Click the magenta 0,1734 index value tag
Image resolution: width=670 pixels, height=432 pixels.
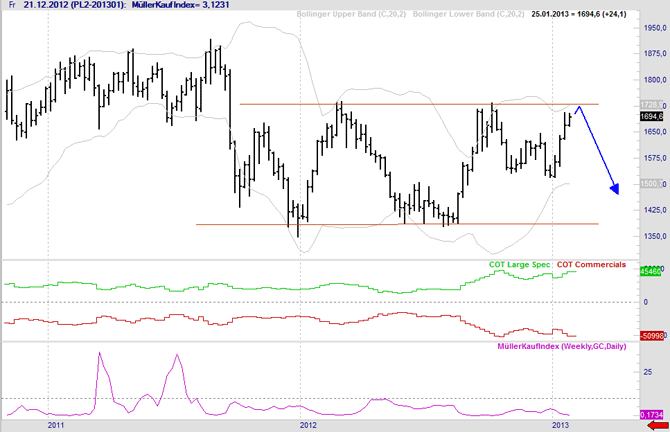tap(652, 415)
